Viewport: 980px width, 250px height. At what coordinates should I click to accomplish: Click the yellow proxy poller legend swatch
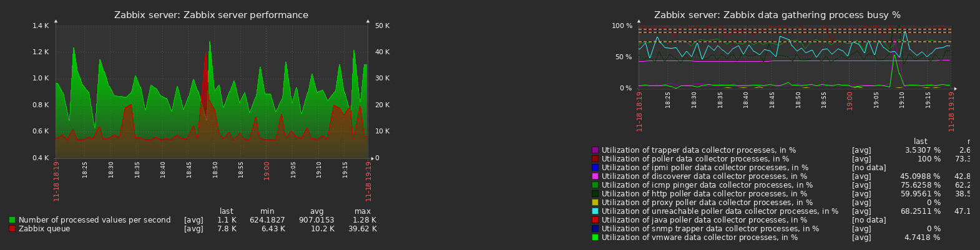pos(595,203)
